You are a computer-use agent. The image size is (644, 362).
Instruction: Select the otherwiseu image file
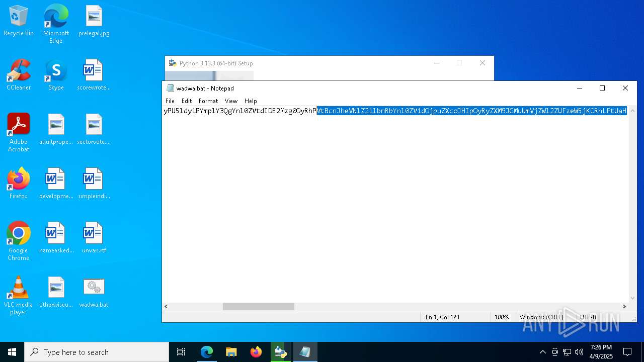click(x=56, y=293)
